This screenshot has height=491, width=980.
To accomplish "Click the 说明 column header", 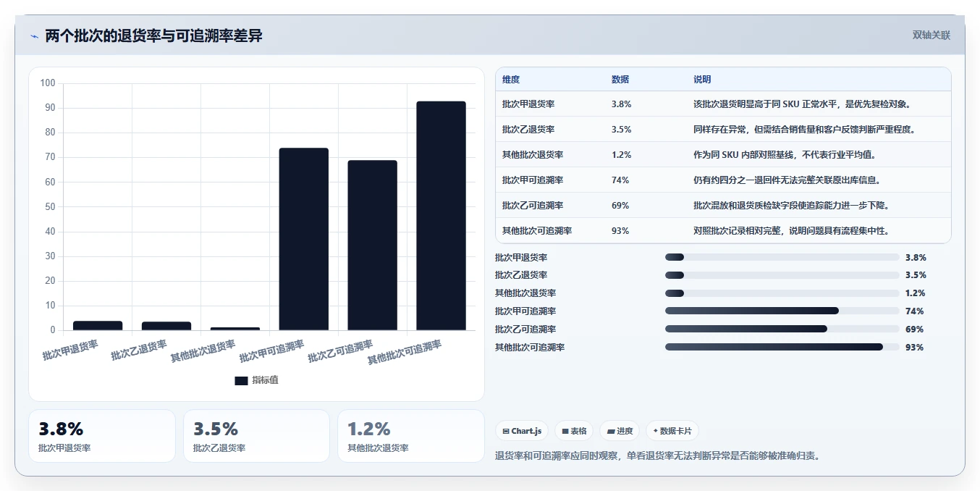I will click(702, 80).
